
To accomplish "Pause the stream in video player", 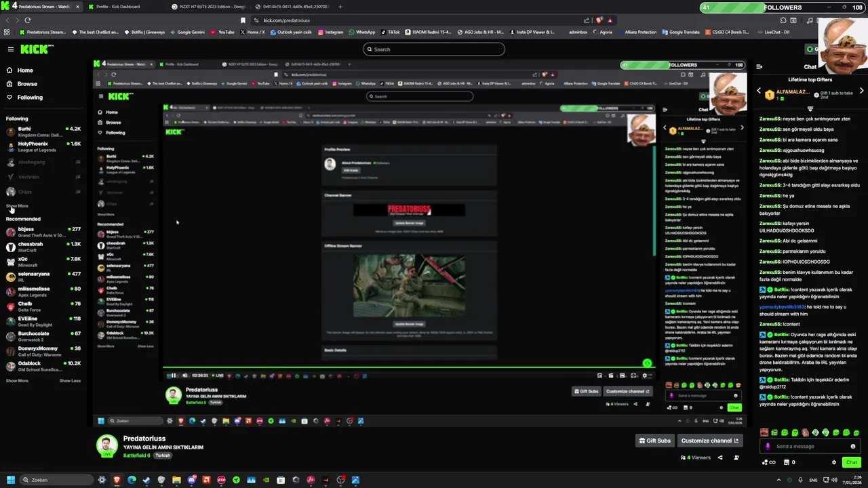I will (x=174, y=375).
